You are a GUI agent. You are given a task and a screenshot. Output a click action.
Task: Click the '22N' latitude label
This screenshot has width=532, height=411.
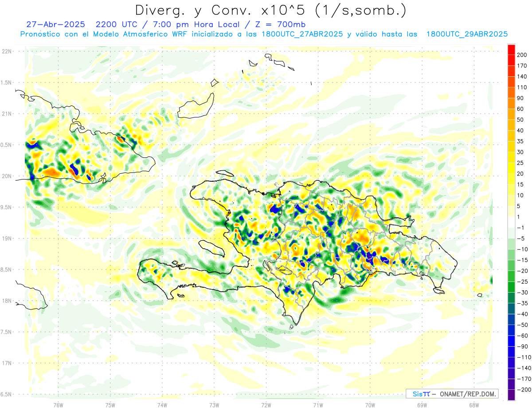point(6,51)
